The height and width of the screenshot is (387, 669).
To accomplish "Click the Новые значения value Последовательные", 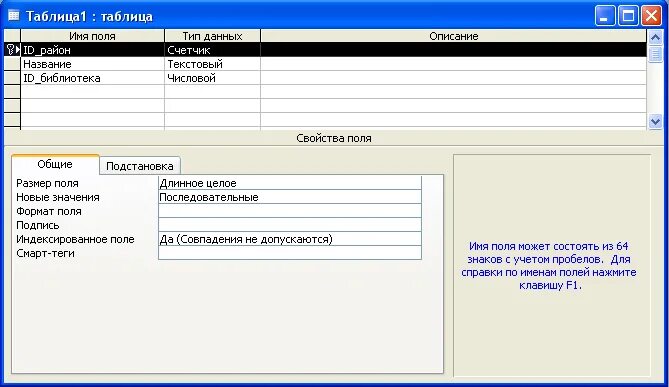I will [x=290, y=197].
